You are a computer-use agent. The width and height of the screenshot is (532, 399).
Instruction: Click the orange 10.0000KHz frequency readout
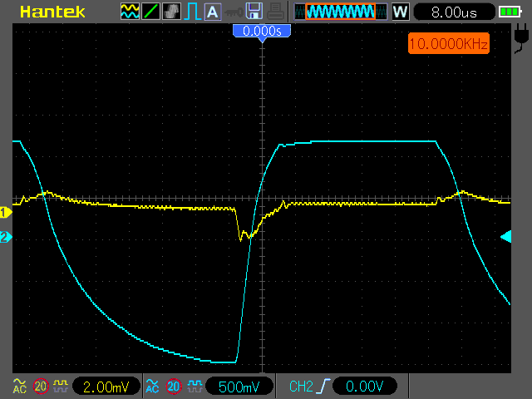449,43
